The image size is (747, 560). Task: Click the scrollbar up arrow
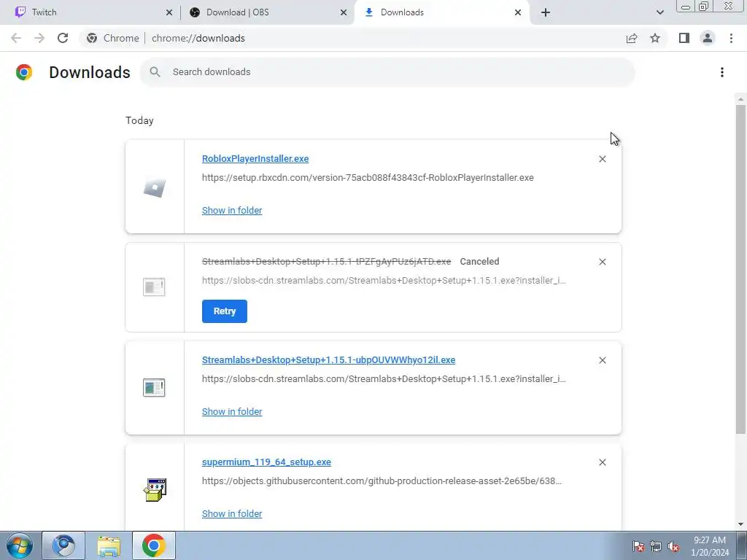[x=740, y=99]
